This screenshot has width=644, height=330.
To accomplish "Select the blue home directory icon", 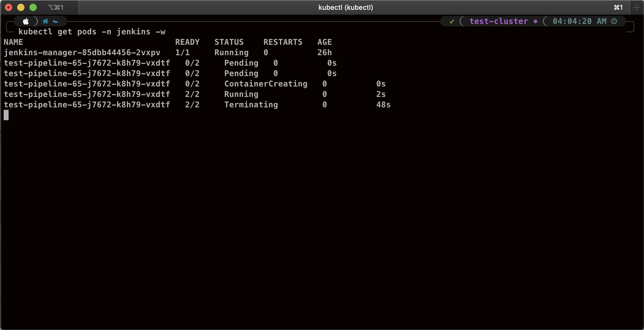I will pos(46,21).
